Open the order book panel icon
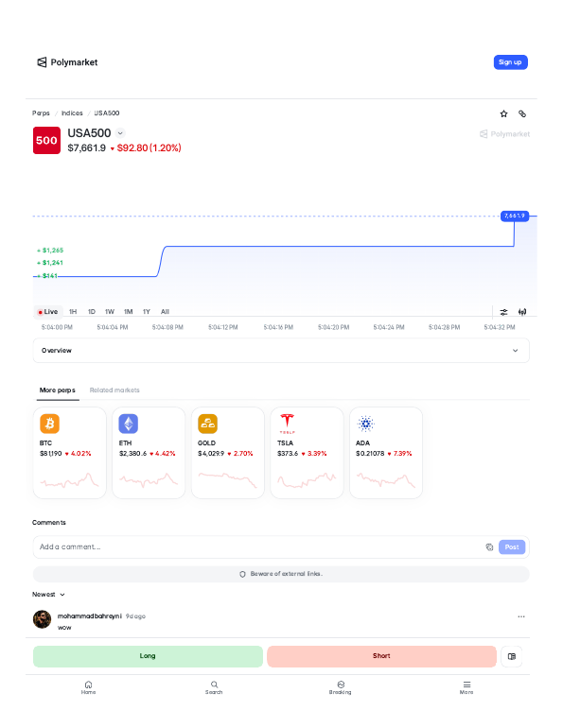Viewport: 563px width, 728px height. pyautogui.click(x=512, y=656)
